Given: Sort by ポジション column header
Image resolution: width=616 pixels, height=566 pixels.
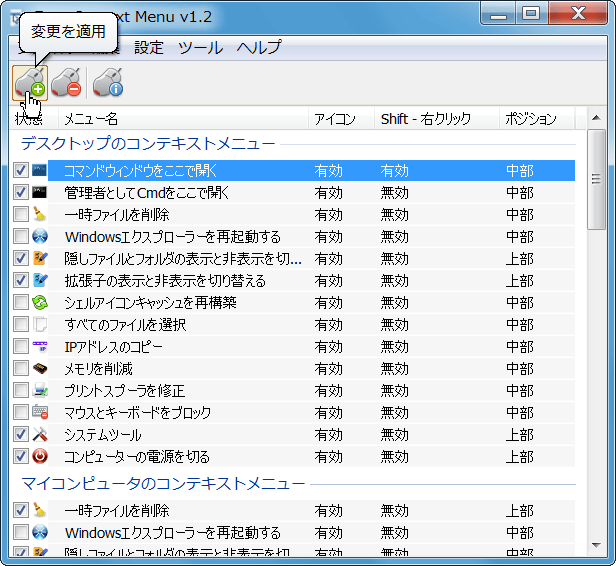Looking at the screenshot, I should (537, 118).
